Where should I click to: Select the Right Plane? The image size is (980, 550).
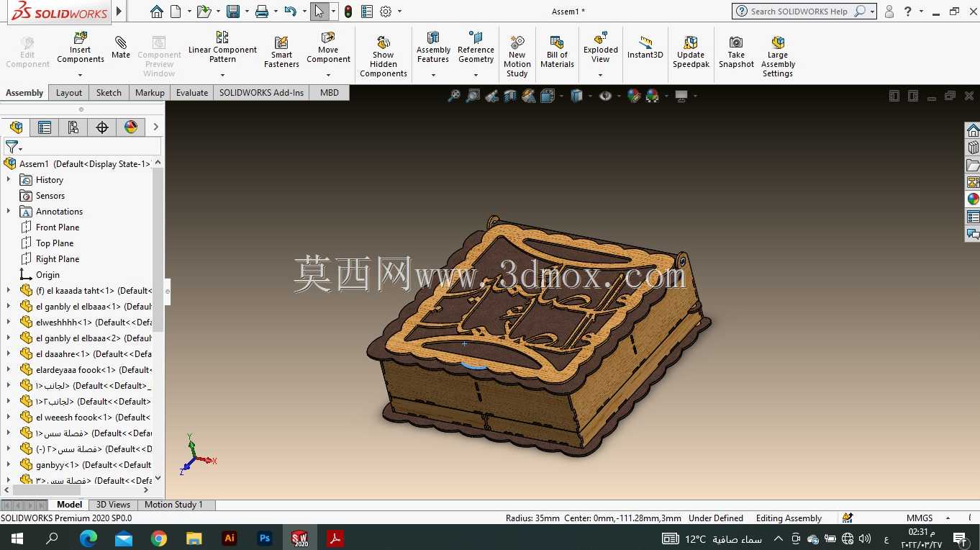click(58, 259)
